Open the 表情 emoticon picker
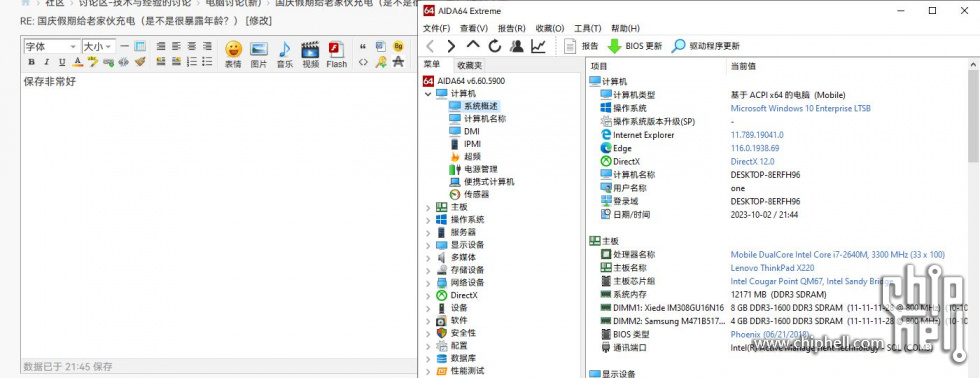This screenshot has width=980, height=378. click(x=233, y=54)
